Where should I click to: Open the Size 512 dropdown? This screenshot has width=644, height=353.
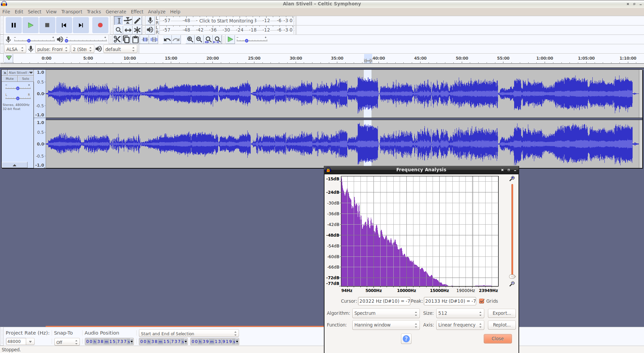pos(460,313)
